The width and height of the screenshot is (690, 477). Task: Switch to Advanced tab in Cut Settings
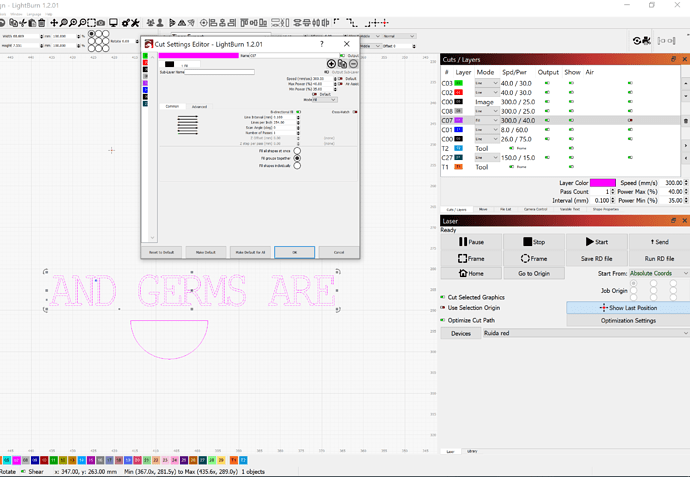click(199, 106)
